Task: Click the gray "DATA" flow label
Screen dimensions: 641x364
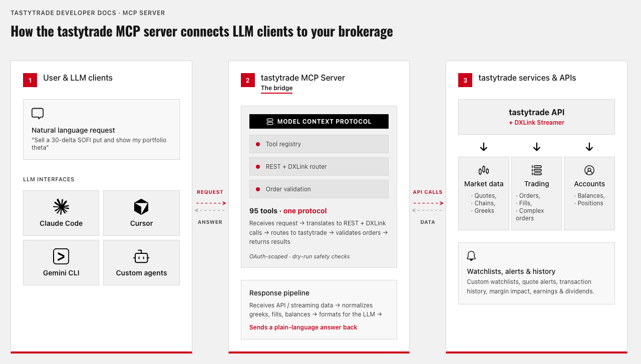Action: (428, 222)
